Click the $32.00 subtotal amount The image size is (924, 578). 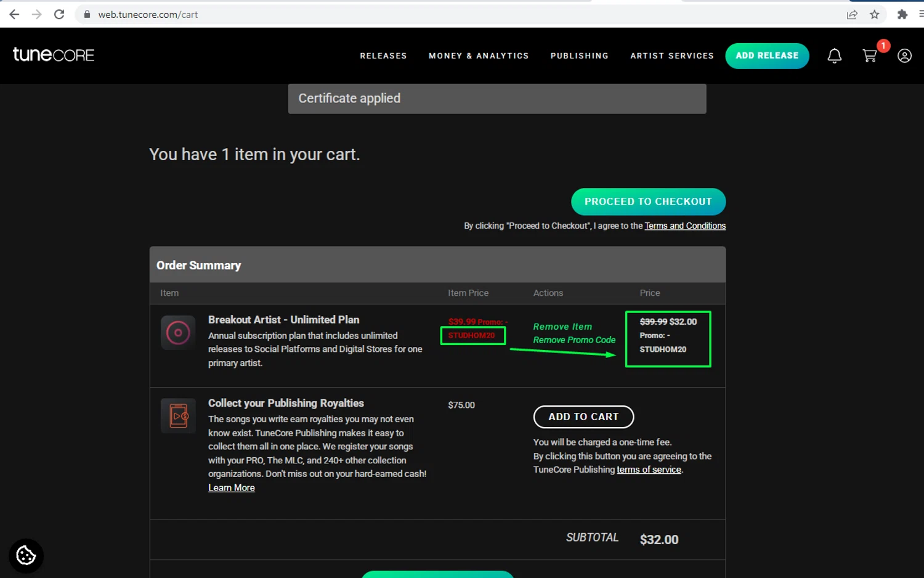[x=659, y=540]
